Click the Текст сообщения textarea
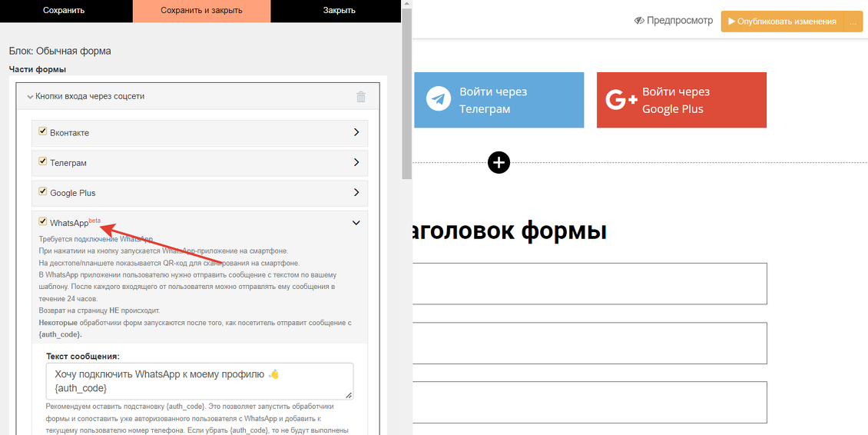The image size is (868, 435). 200,381
